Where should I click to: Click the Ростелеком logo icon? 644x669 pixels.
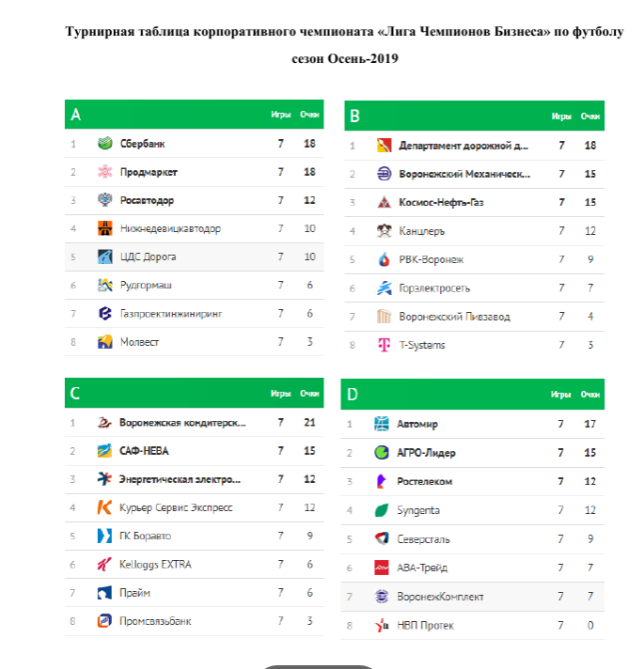(382, 481)
